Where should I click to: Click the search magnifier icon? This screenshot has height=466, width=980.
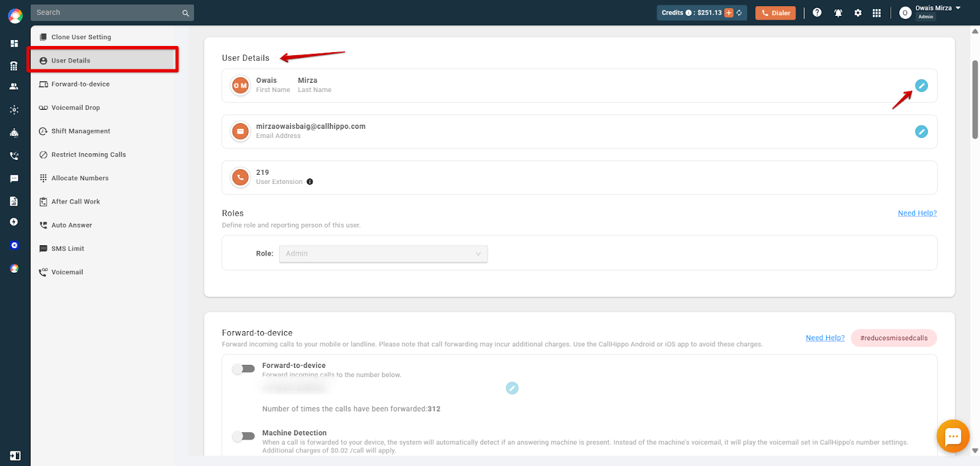click(186, 13)
